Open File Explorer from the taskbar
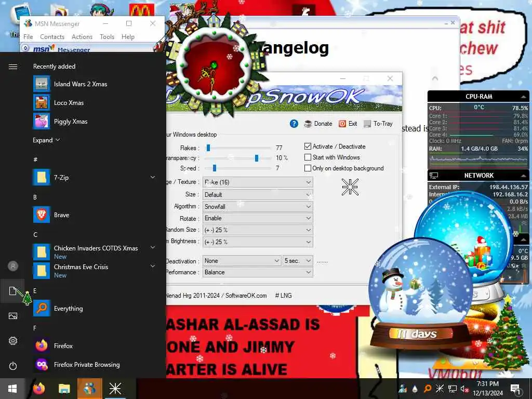 tap(64, 389)
